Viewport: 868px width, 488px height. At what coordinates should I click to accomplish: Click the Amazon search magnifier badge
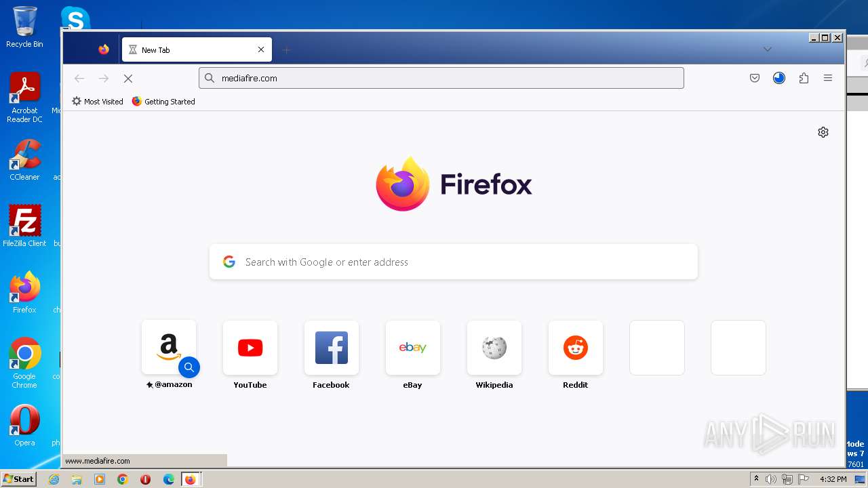(x=189, y=367)
